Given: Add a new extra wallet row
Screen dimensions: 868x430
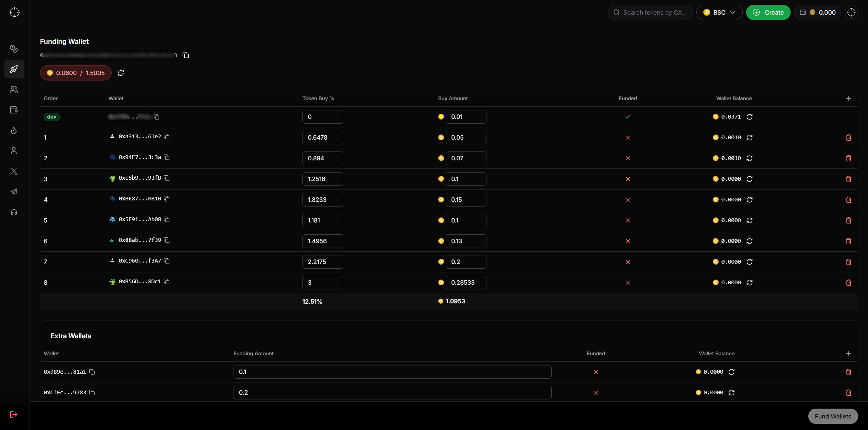Looking at the screenshot, I should (x=848, y=354).
